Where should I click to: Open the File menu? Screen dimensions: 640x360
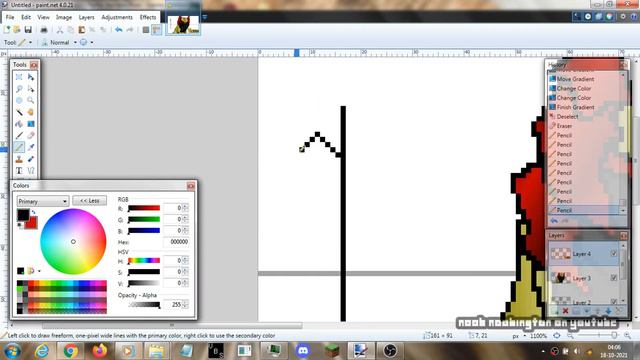click(x=10, y=17)
